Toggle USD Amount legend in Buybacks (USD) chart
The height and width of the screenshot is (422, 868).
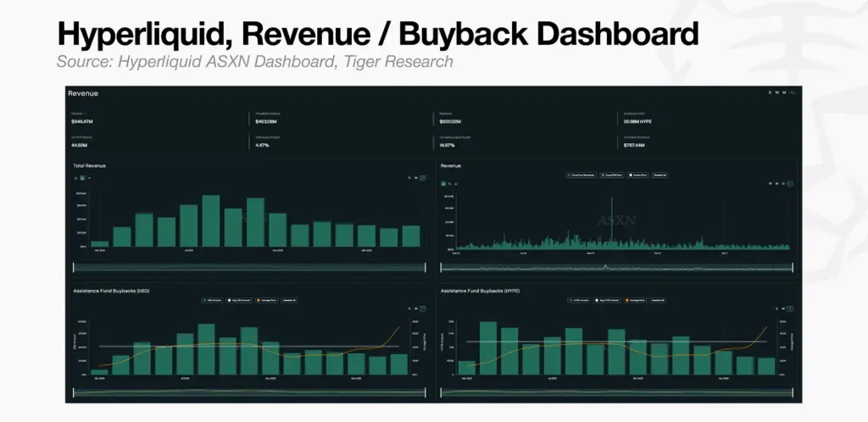(213, 300)
